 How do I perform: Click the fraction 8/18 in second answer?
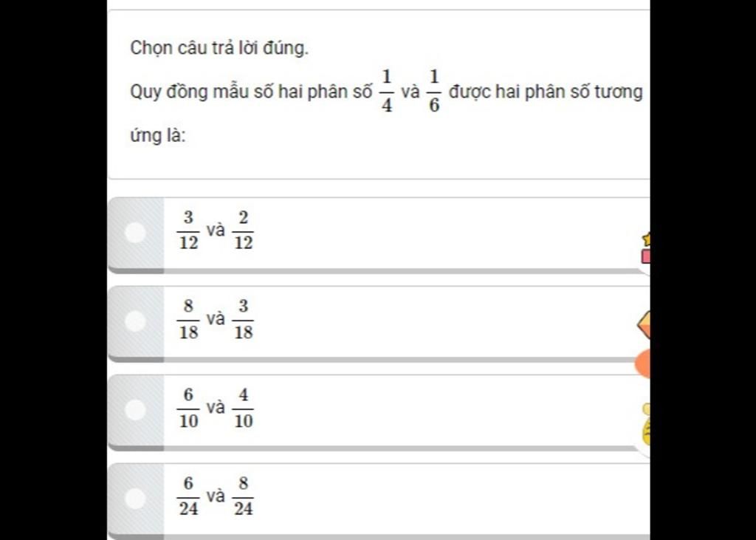[x=188, y=319]
